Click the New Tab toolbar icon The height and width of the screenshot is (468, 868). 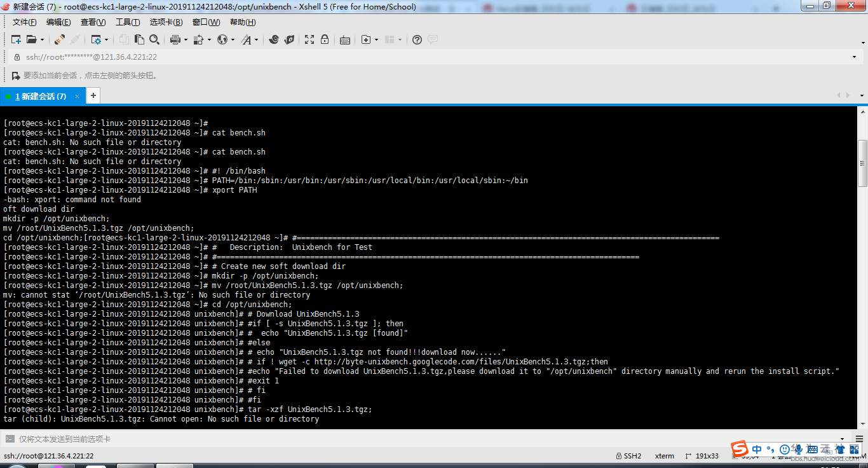pos(366,39)
